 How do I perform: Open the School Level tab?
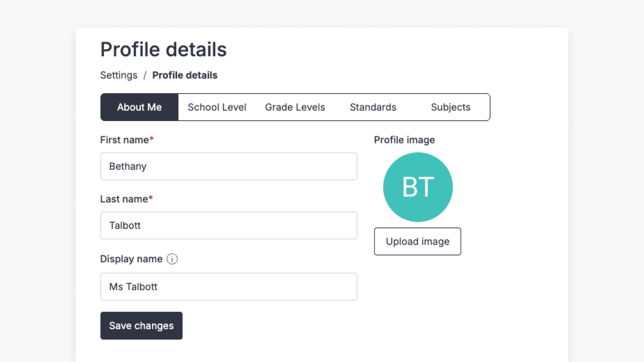pos(217,107)
